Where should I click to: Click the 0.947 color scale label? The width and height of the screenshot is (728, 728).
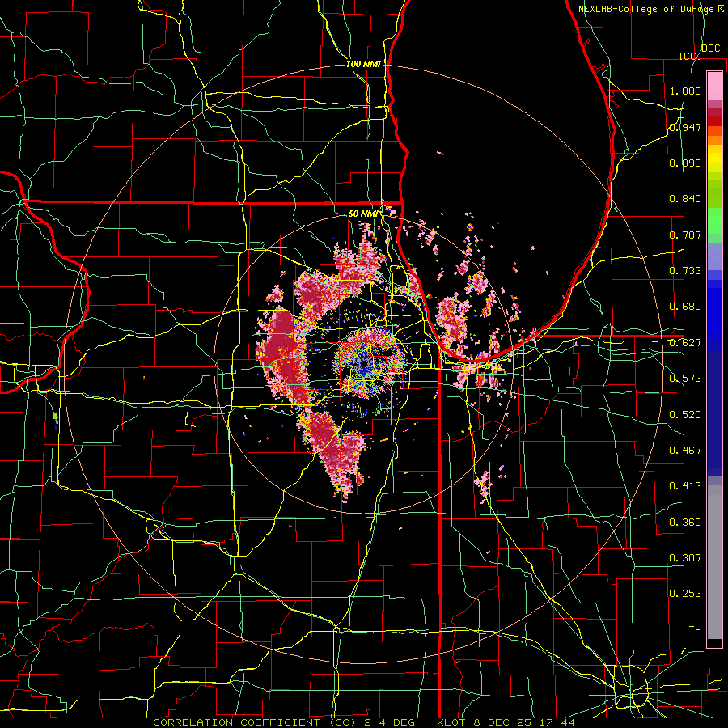point(685,127)
